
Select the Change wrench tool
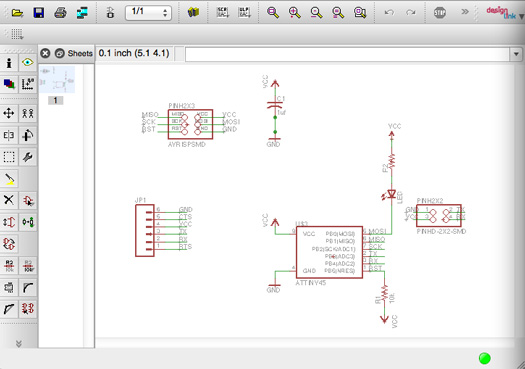(x=27, y=157)
